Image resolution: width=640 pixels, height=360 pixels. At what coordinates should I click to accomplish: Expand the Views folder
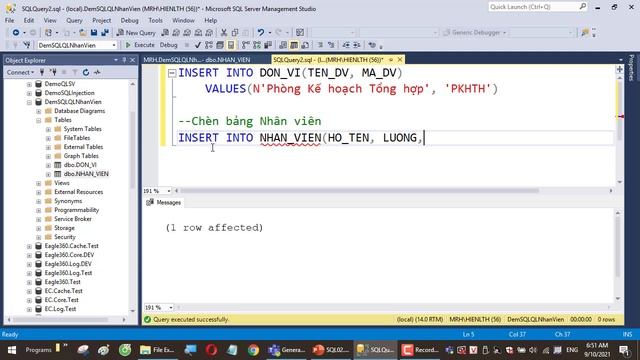[39, 183]
